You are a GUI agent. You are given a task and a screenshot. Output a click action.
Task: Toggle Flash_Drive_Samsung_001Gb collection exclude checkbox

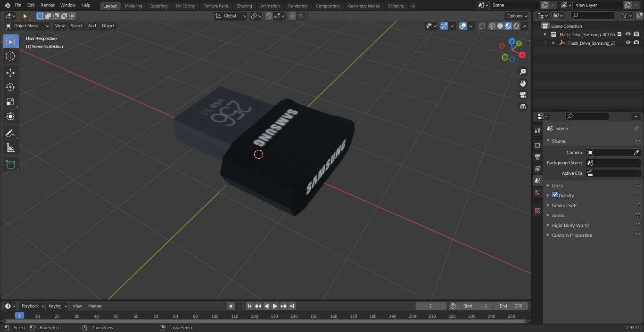[620, 34]
